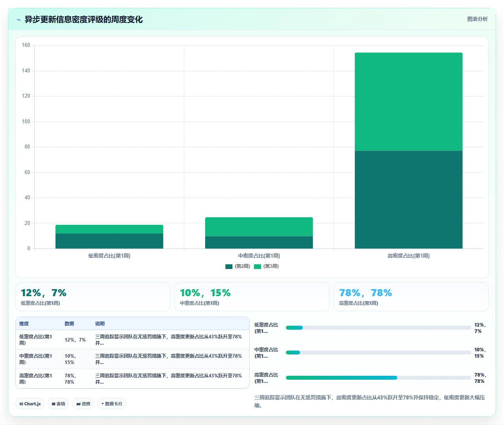Click the 表格 tag chip

pyautogui.click(x=58, y=404)
